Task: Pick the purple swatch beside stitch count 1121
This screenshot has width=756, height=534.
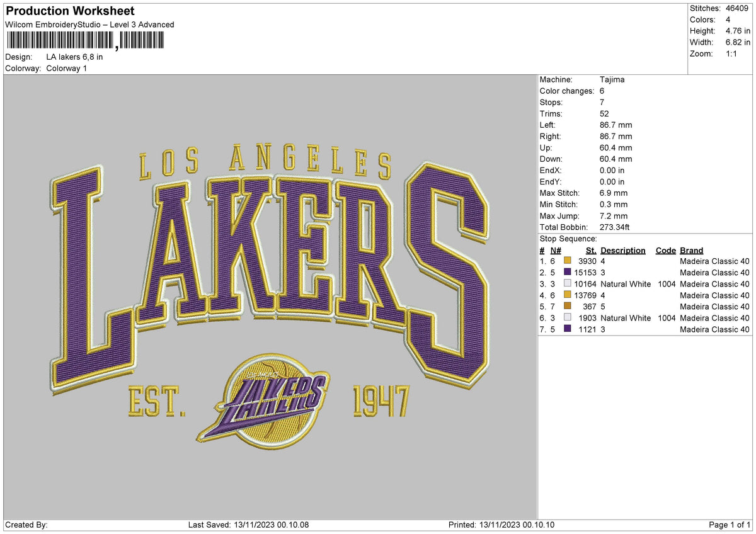Action: tap(568, 329)
